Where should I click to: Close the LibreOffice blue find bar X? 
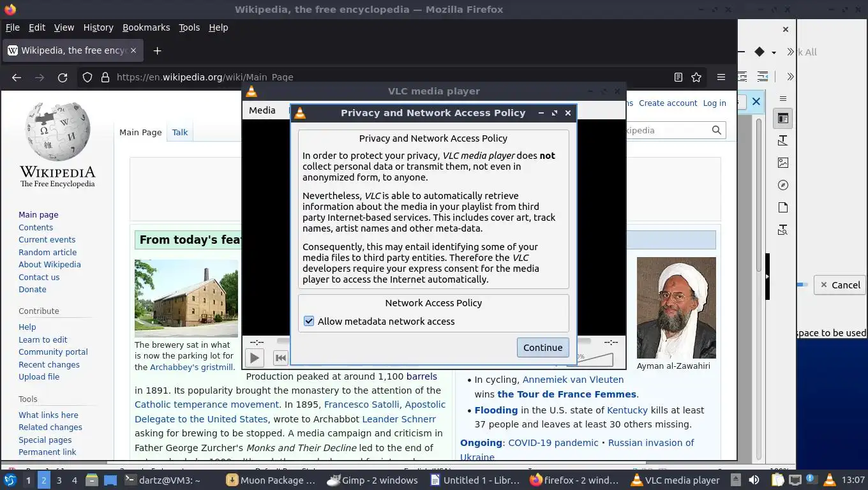(756, 101)
